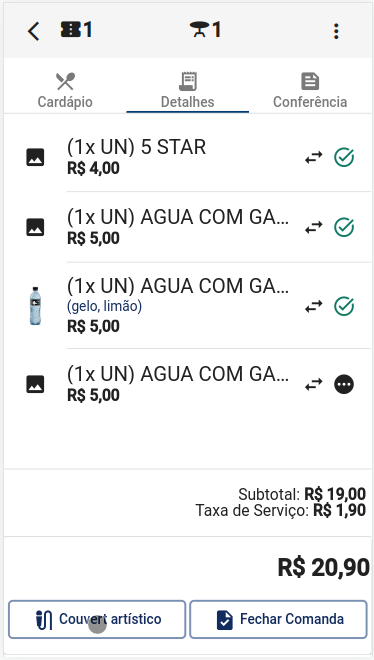
Task: Open the (gelo, limão) observation note
Action: 104,306
